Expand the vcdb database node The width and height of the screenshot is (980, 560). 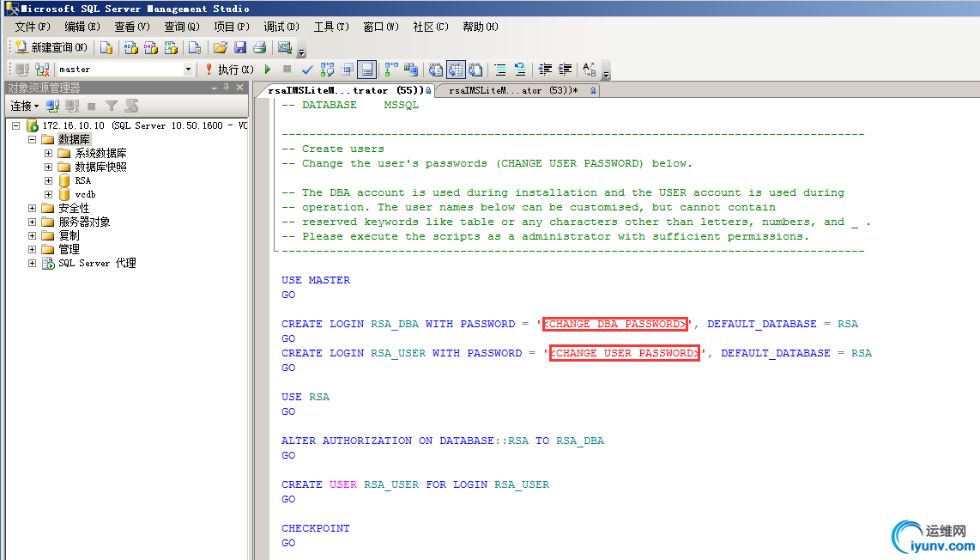click(x=48, y=195)
